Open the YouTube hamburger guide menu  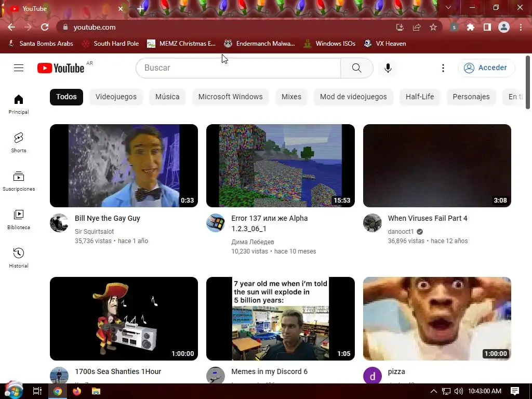(19, 68)
